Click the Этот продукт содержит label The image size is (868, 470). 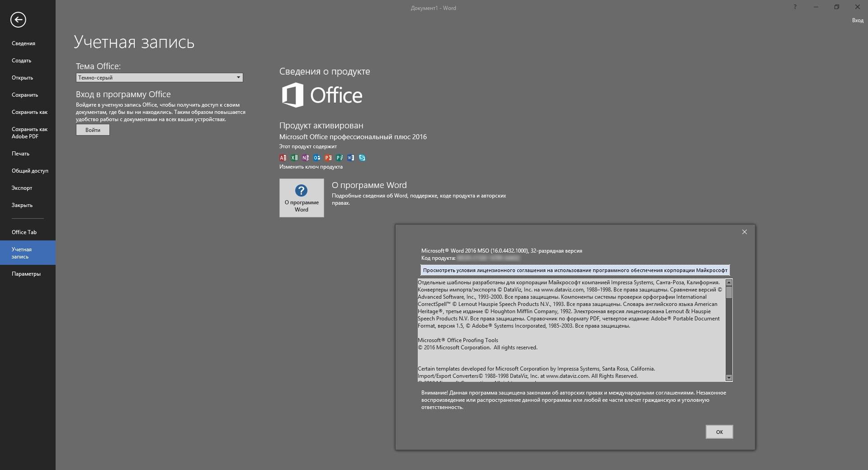(307, 146)
